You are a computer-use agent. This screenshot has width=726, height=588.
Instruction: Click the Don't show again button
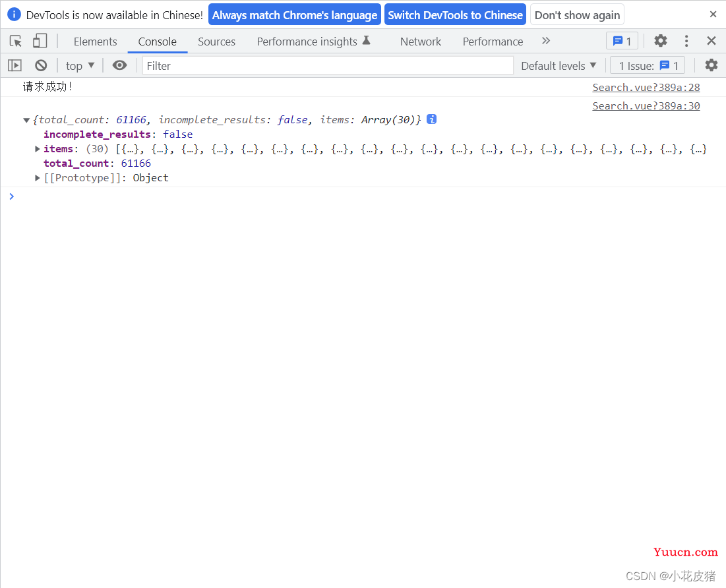tap(577, 15)
